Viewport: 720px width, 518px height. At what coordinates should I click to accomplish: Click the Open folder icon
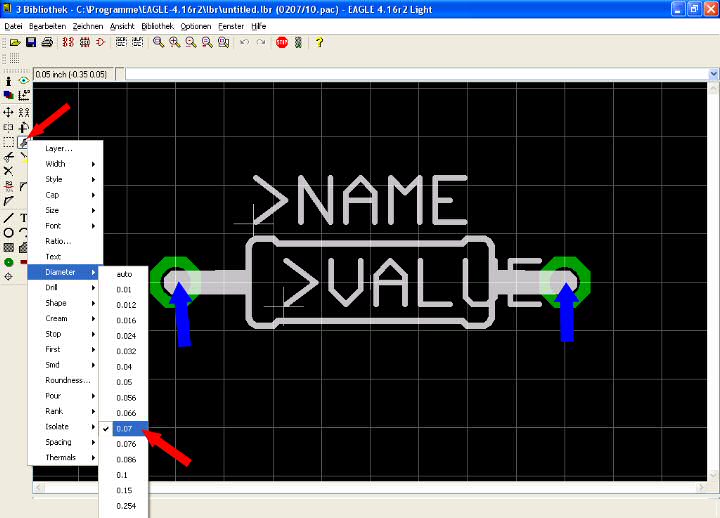[16, 42]
